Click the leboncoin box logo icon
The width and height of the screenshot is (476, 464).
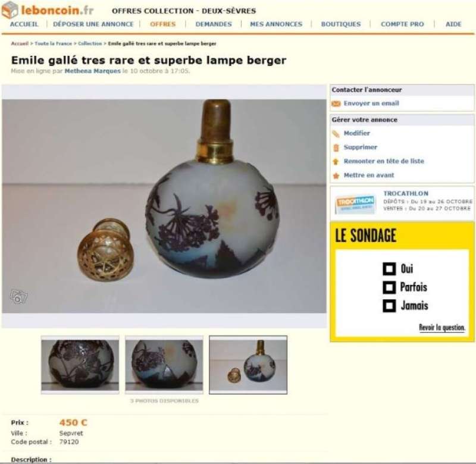pyautogui.click(x=10, y=10)
